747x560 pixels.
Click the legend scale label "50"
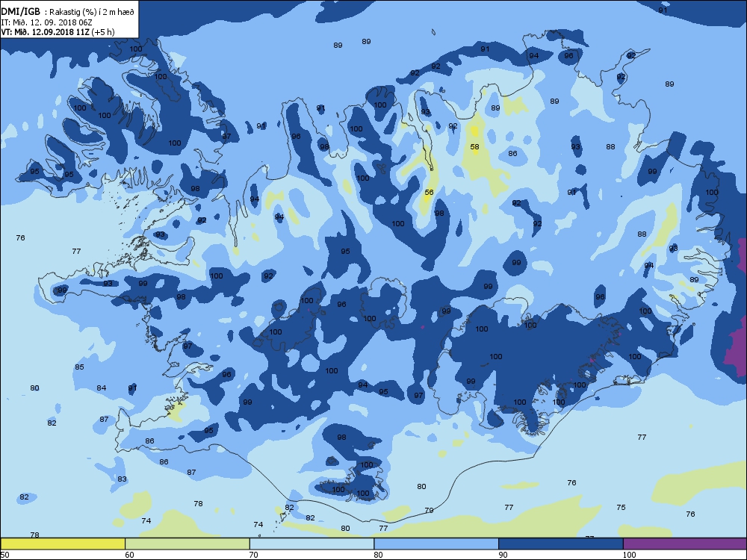(x=4, y=554)
